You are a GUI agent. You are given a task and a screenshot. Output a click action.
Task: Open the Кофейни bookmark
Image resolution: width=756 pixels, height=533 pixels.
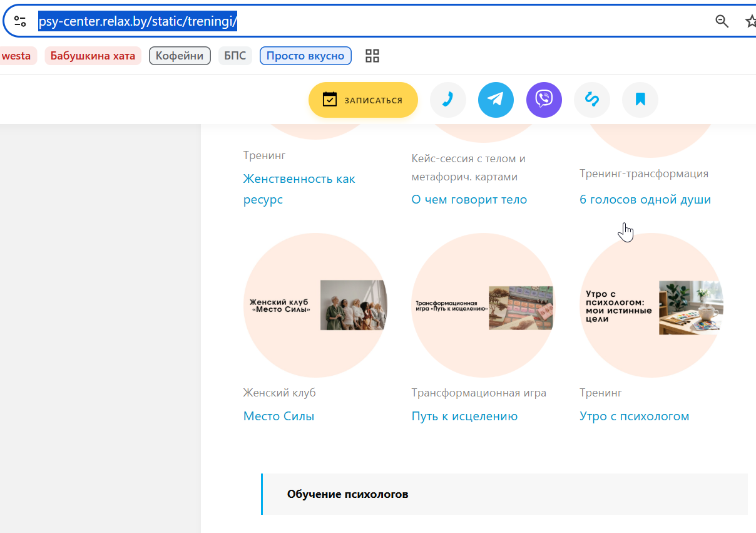point(180,56)
